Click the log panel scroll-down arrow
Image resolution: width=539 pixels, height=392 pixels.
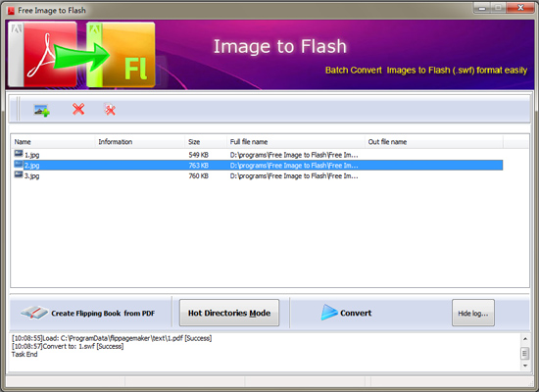click(525, 366)
